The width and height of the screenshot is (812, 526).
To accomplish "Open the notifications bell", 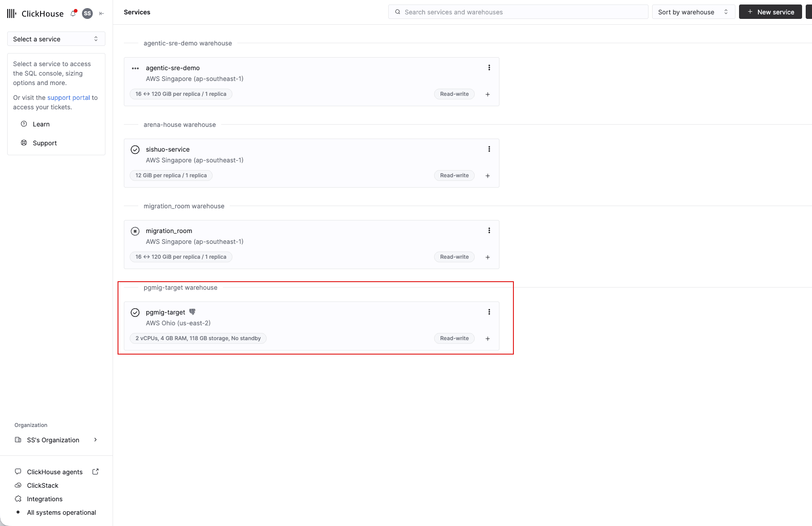I will [73, 13].
